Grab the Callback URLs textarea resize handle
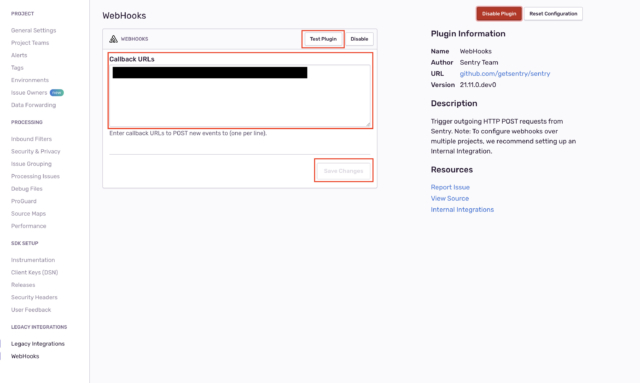The width and height of the screenshot is (640, 383). (x=368, y=124)
